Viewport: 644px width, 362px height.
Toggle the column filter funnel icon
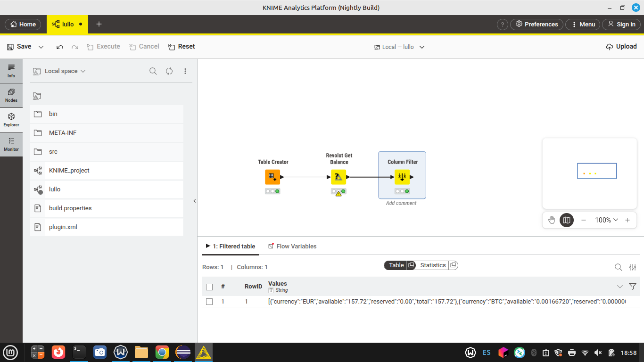coord(633,287)
